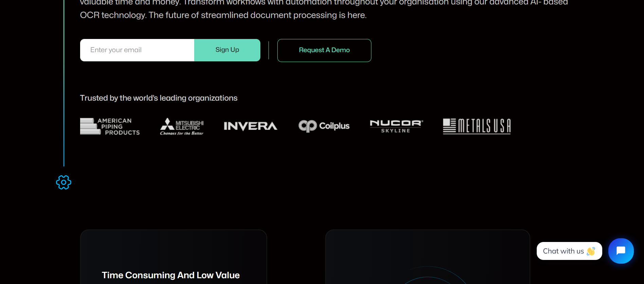Click the Mitsubishi Electric logo
The image size is (644, 284).
point(182,126)
